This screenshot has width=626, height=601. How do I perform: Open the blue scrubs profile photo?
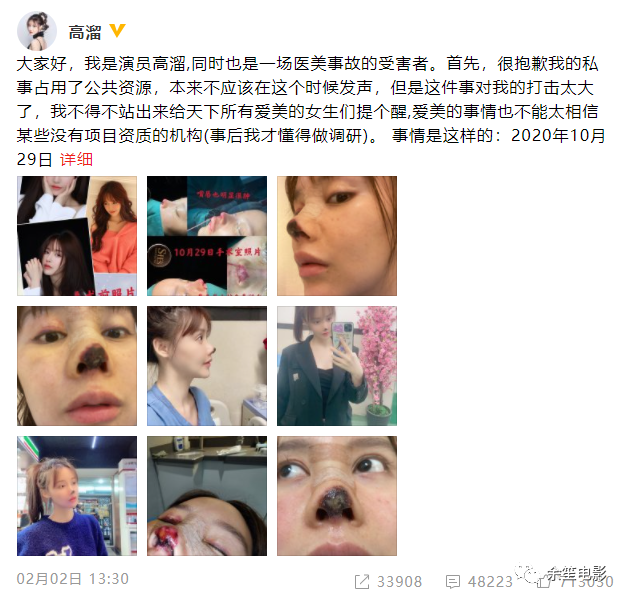click(x=207, y=366)
